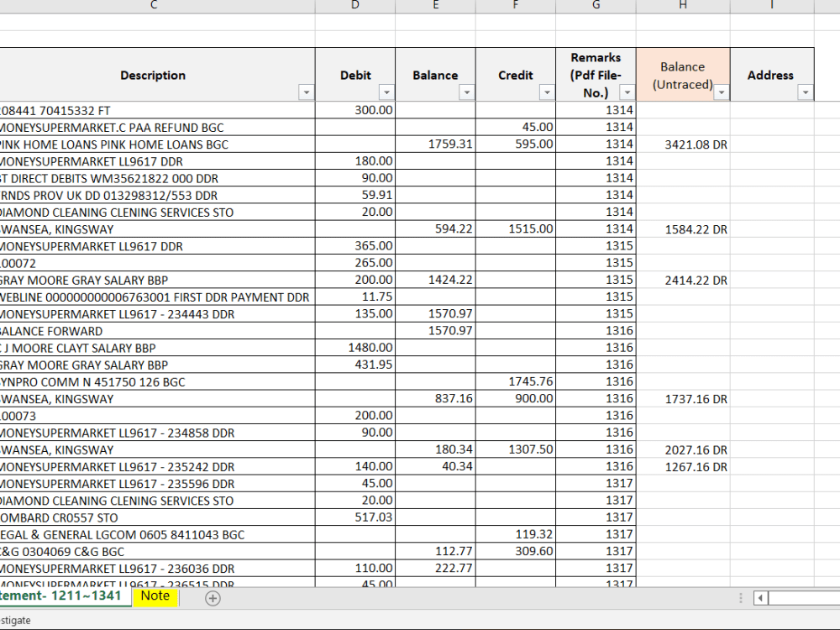Open the Remarks (Pdf File-No.) filter dropdown
The height and width of the screenshot is (630, 840).
(627, 92)
